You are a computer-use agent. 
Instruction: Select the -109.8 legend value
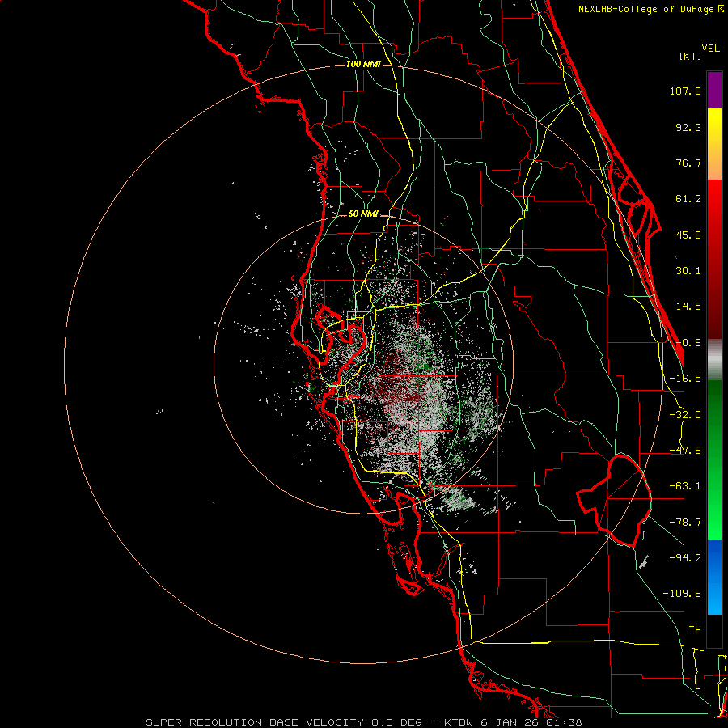[682, 594]
